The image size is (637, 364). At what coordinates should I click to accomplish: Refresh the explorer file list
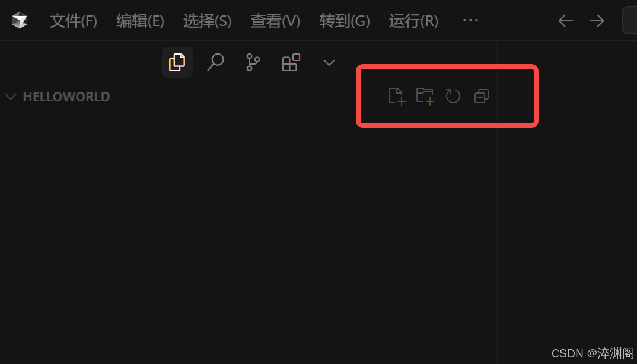[x=453, y=96]
